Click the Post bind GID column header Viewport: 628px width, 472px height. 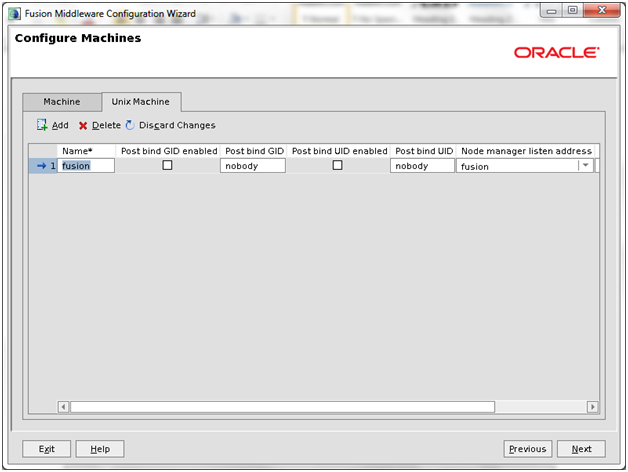(254, 151)
